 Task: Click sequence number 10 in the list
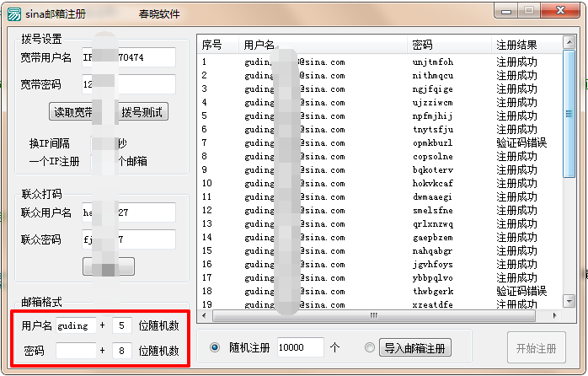[207, 184]
